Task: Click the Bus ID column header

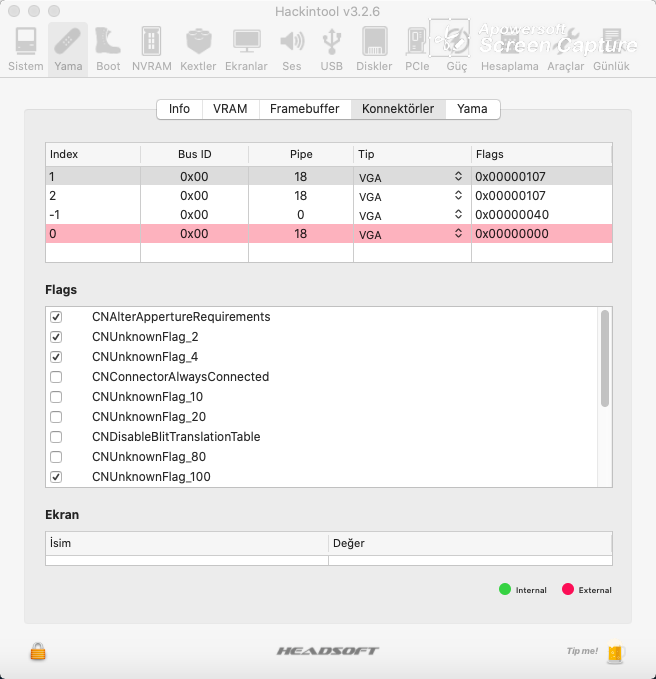Action: pyautogui.click(x=194, y=154)
